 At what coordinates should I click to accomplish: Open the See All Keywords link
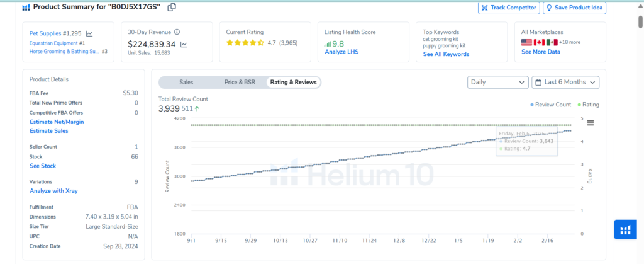[446, 54]
